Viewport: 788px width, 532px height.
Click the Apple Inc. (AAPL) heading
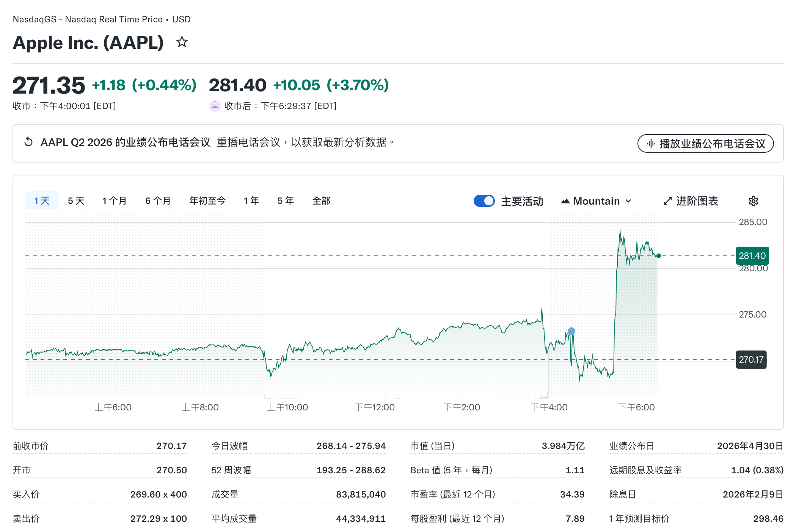tap(88, 42)
